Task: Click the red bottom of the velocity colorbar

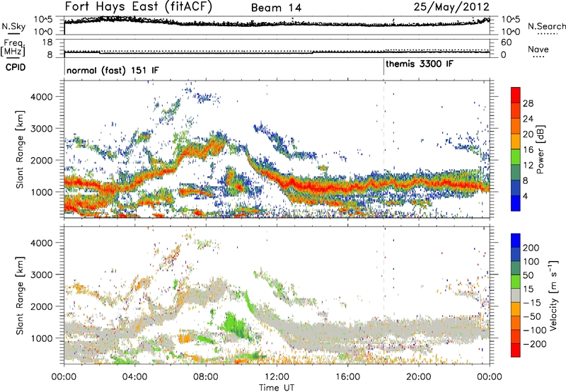Action: 516,350
